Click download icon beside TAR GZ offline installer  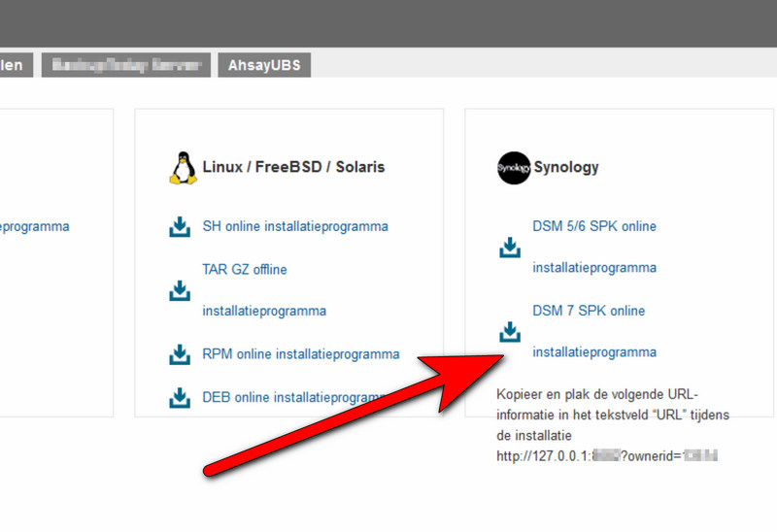(x=180, y=290)
